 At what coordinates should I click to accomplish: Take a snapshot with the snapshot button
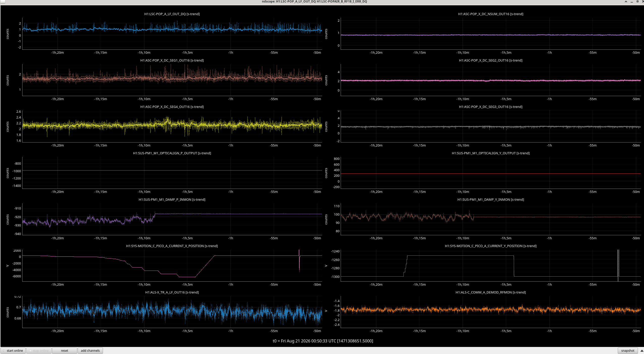click(x=628, y=350)
